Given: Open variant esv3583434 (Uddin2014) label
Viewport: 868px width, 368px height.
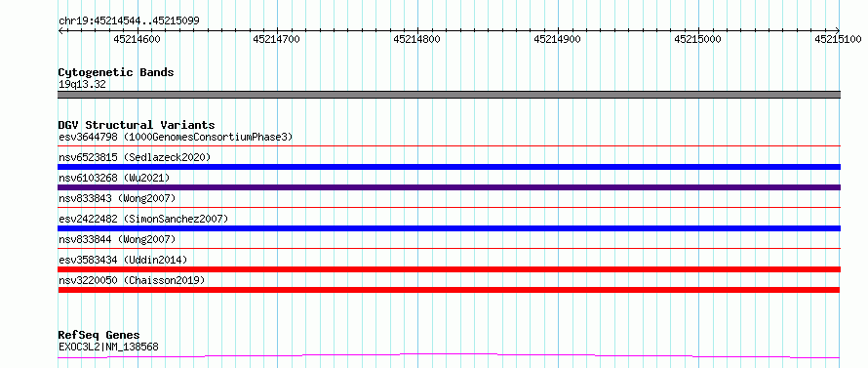Looking at the screenshot, I should (x=123, y=260).
